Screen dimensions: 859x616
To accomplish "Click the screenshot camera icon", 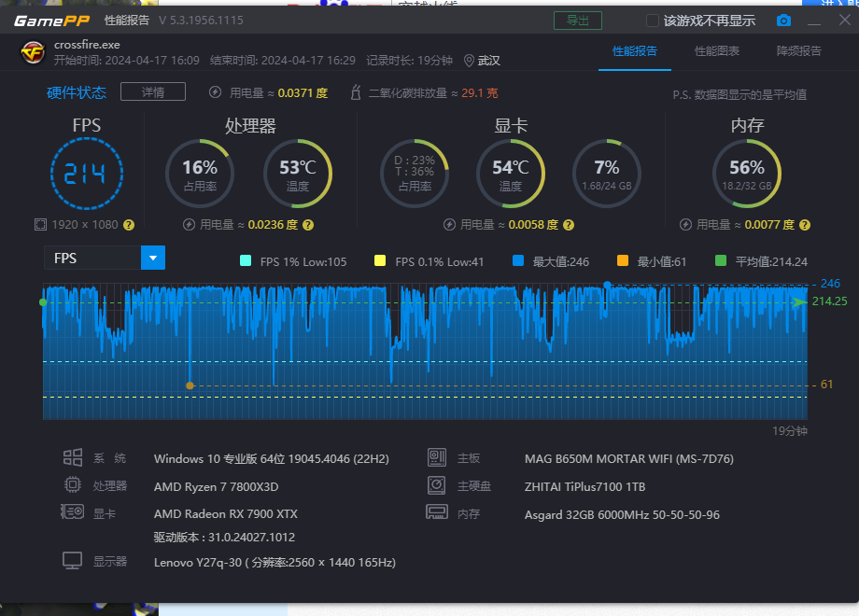I will [x=783, y=21].
